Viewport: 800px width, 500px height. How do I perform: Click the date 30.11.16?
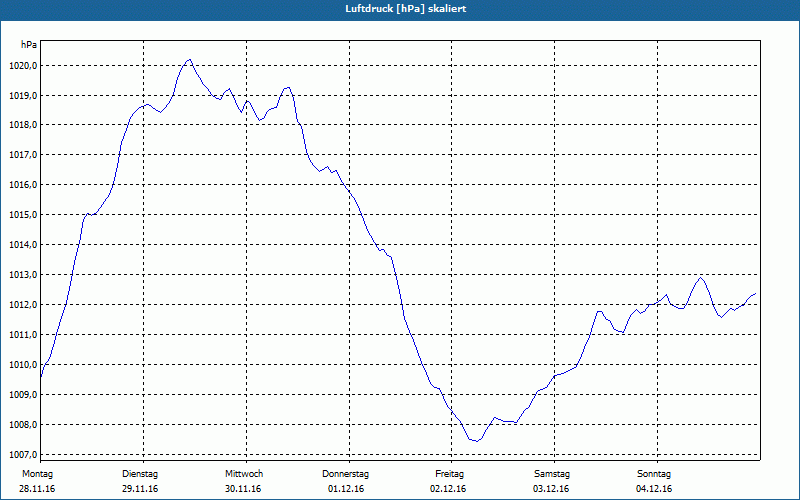[x=243, y=489]
